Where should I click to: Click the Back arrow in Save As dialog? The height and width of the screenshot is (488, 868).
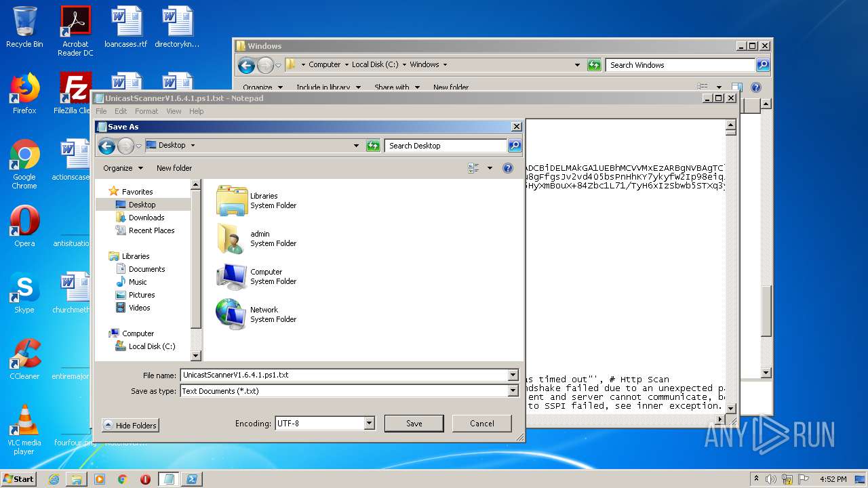point(106,146)
